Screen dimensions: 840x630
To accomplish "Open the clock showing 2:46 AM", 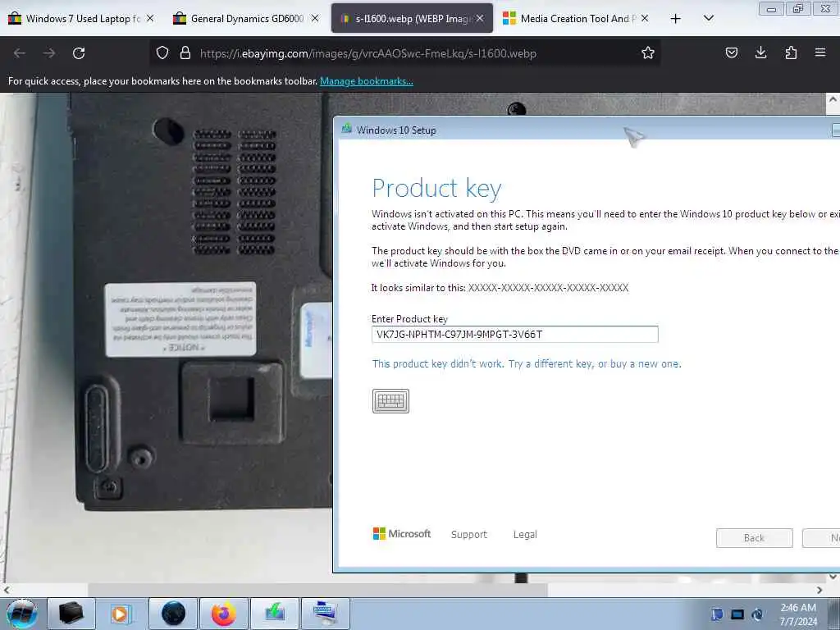I will pyautogui.click(x=798, y=614).
